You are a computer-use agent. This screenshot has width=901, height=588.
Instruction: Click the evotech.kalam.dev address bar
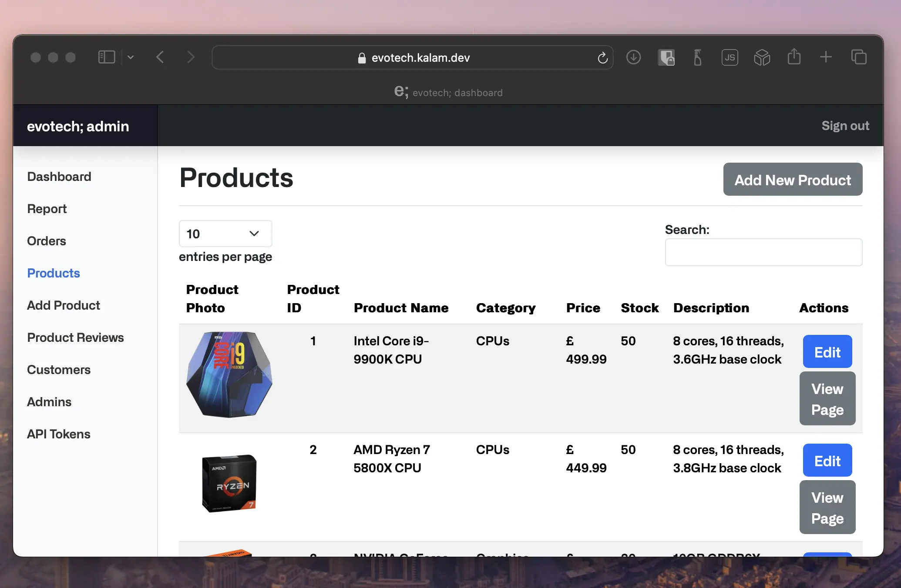point(412,57)
